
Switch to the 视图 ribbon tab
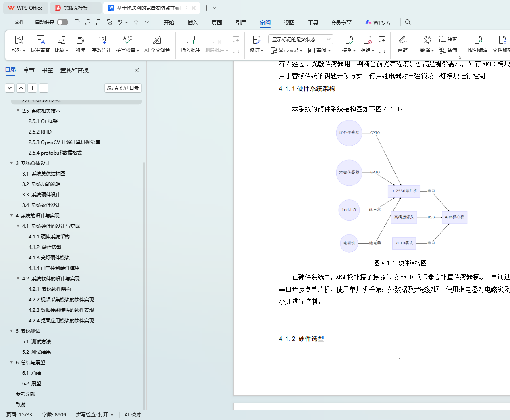coord(289,23)
